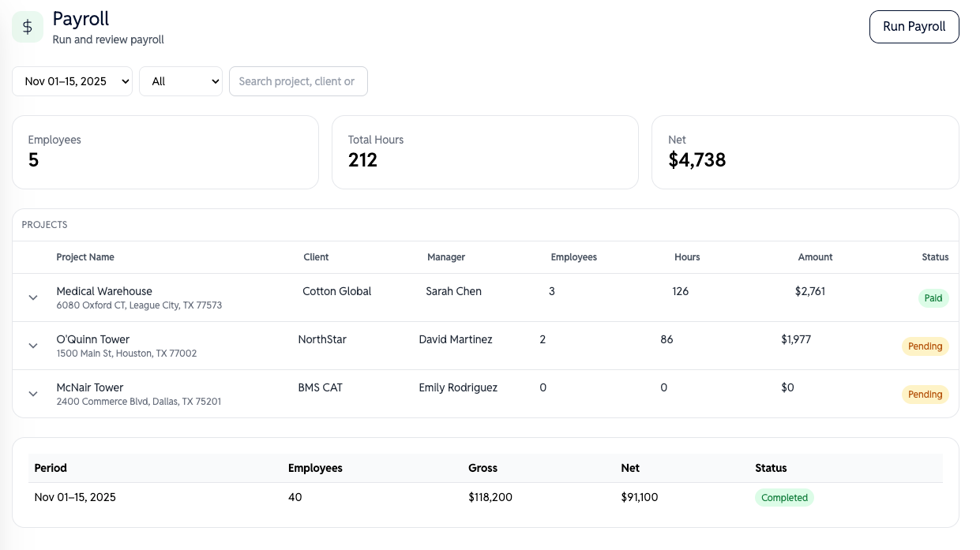Click the Amount column header
The image size is (980, 550).
coord(815,257)
